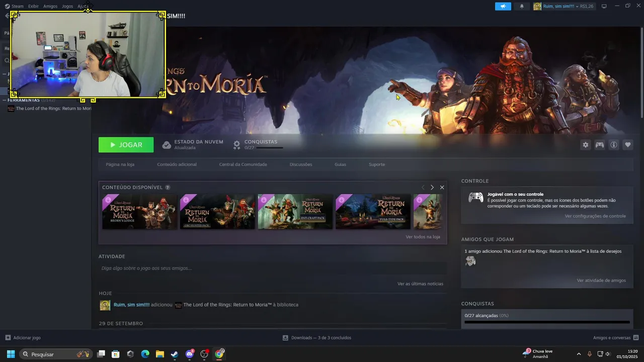Click Ver todos na loja link
The height and width of the screenshot is (362, 644).
423,237
